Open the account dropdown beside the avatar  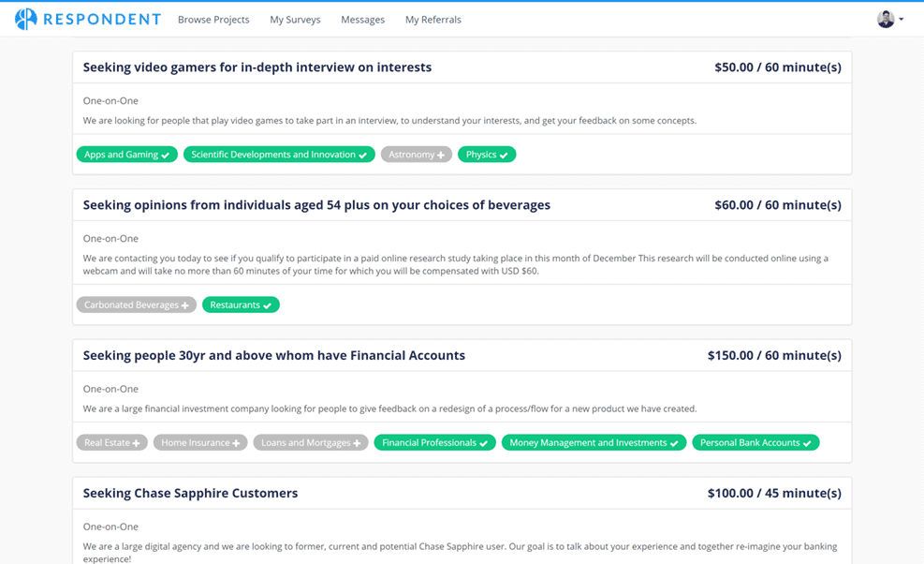903,18
